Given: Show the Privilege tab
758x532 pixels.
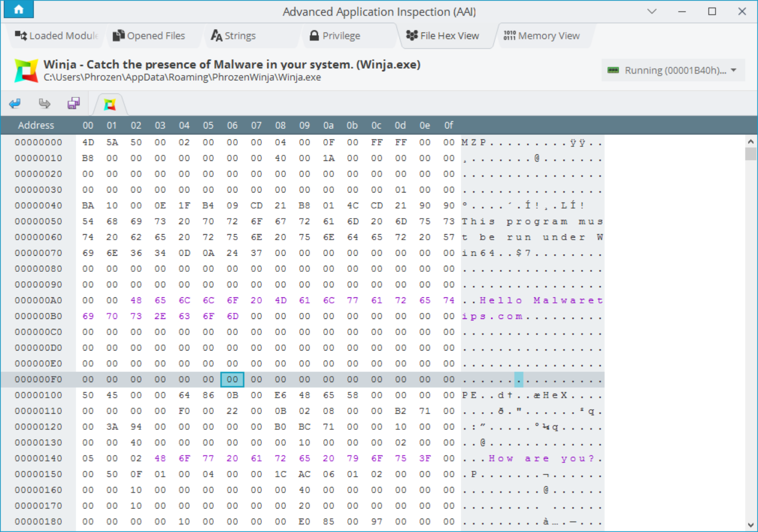Looking at the screenshot, I should point(335,36).
